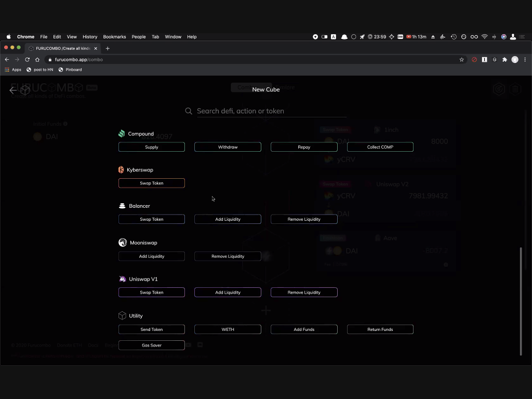This screenshot has height=399, width=532.
Task: Open the Apple menu
Action: pyautogui.click(x=8, y=37)
